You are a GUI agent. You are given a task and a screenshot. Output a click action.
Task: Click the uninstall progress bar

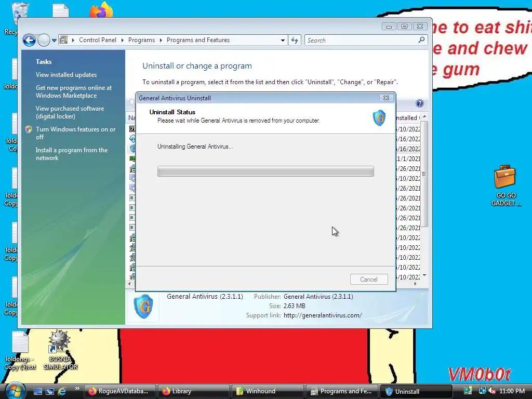point(265,171)
